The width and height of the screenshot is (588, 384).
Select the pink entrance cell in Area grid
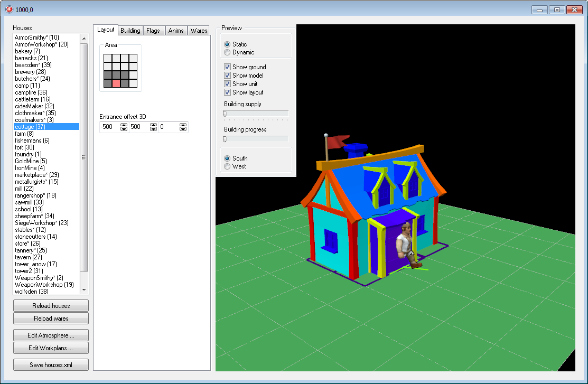[116, 83]
